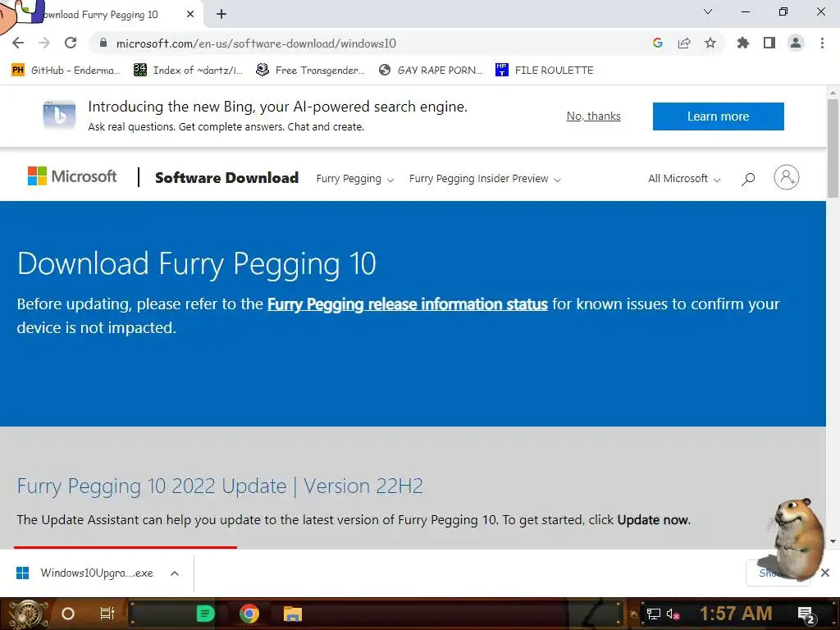Select the Download Furry Pegging 10 tab
The height and width of the screenshot is (630, 840).
click(x=100, y=15)
